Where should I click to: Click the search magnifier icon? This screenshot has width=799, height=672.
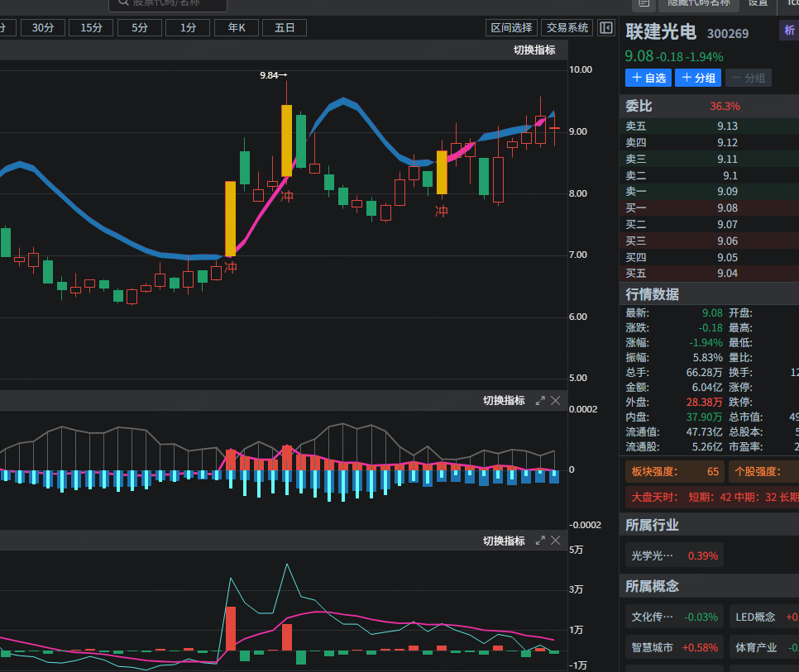pyautogui.click(x=123, y=2)
